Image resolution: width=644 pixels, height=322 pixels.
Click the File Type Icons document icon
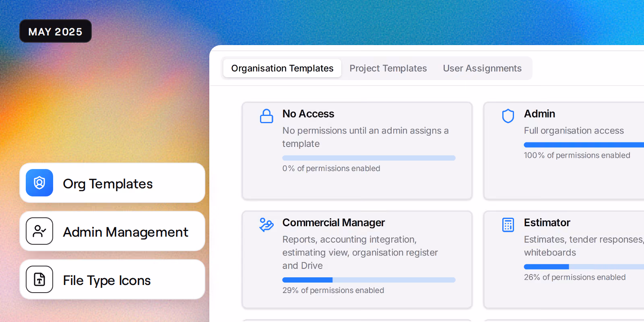(x=39, y=279)
